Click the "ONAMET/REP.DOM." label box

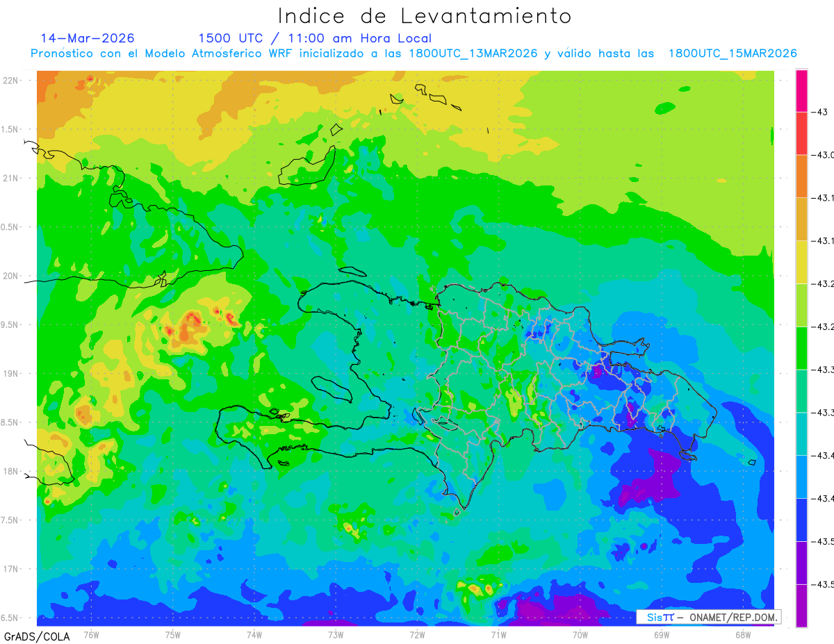[708, 617]
